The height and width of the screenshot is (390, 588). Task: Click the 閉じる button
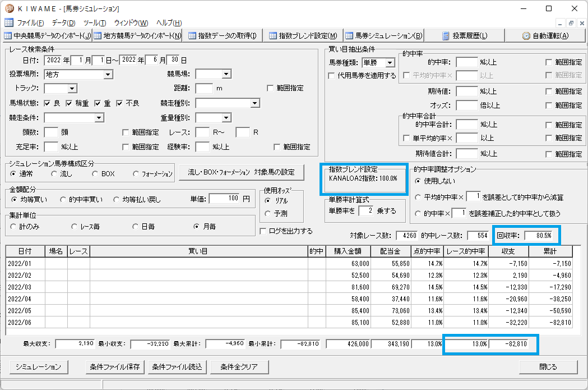point(548,367)
